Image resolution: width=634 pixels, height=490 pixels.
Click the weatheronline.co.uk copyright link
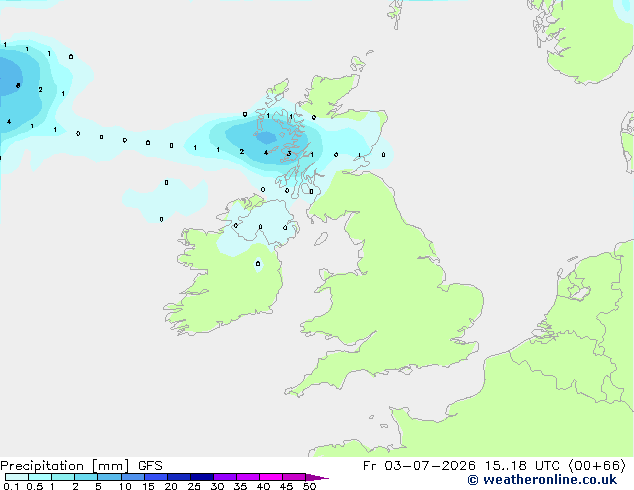[542, 480]
